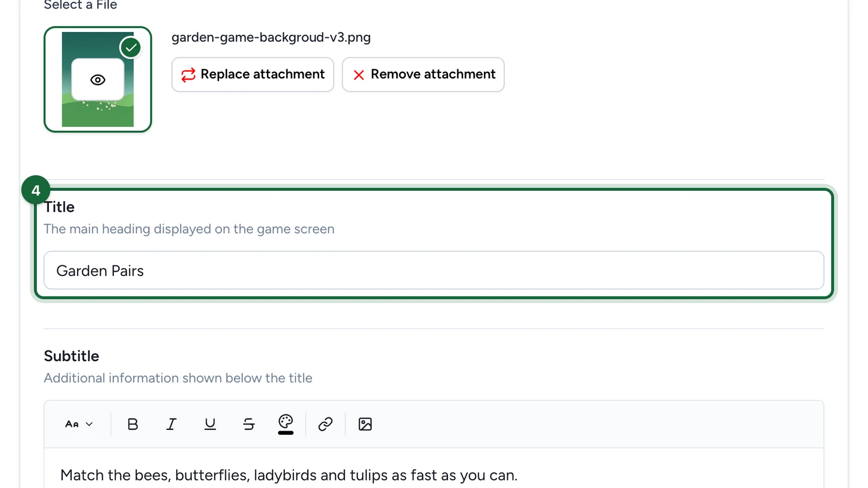Open the font size dropdown
868x488 pixels.
coord(79,424)
